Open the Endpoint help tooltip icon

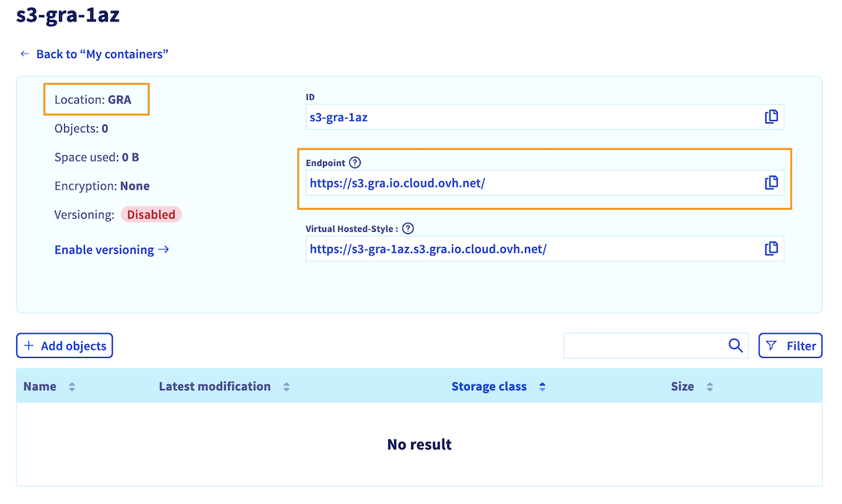(354, 163)
